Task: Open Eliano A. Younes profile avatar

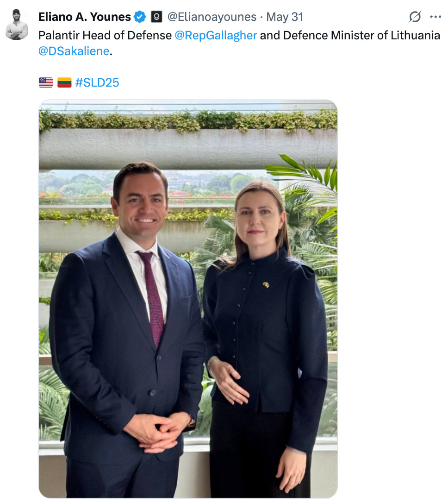Action: click(x=17, y=25)
